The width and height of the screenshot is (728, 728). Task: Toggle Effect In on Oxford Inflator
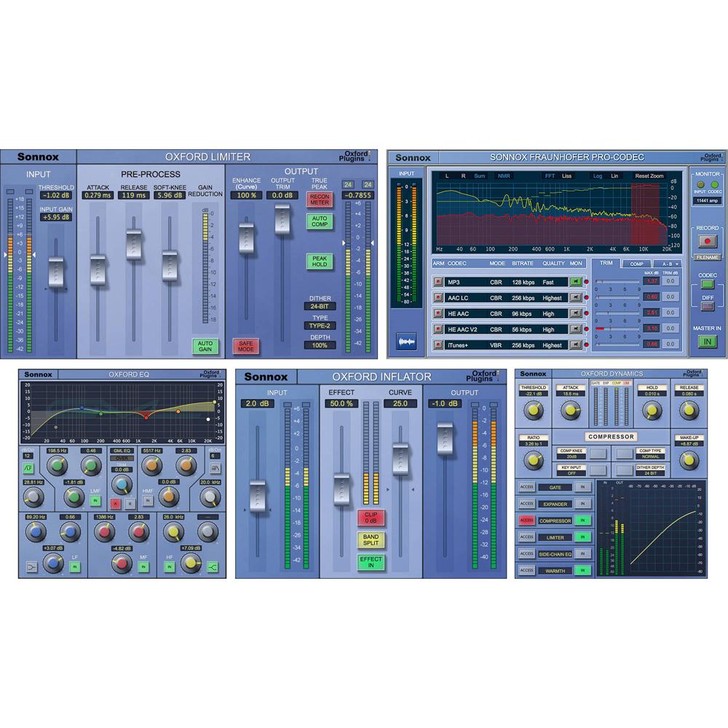point(370,562)
